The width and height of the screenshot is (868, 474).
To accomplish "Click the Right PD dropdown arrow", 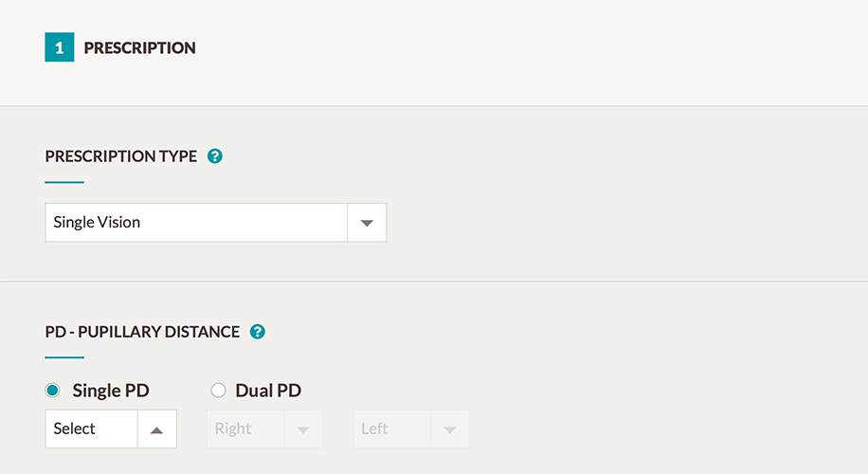I will pos(303,429).
